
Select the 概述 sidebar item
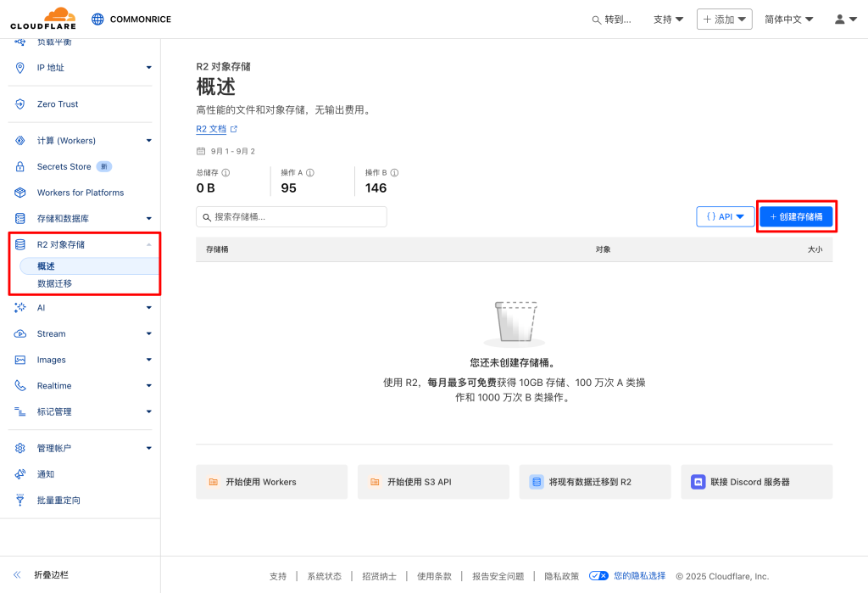tap(47, 266)
